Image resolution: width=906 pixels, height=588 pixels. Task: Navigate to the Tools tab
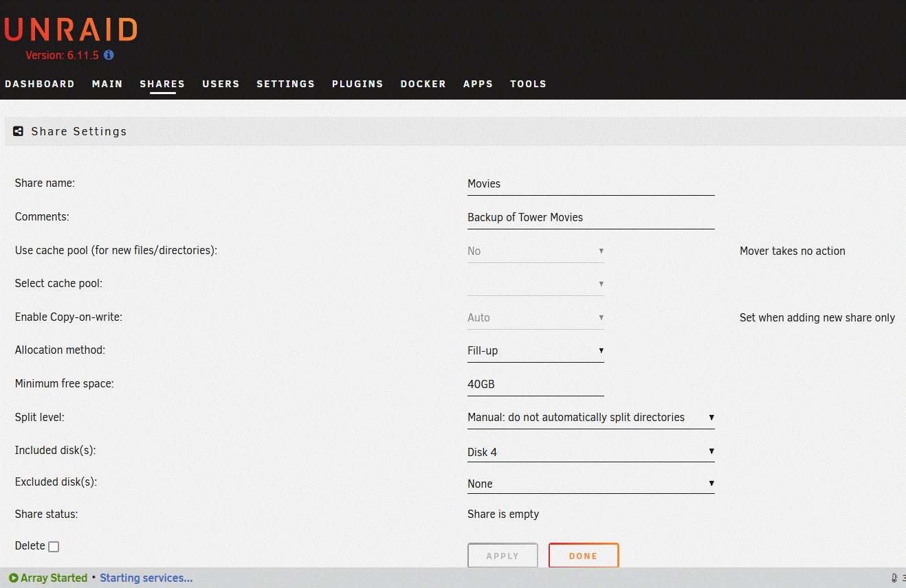[528, 84]
